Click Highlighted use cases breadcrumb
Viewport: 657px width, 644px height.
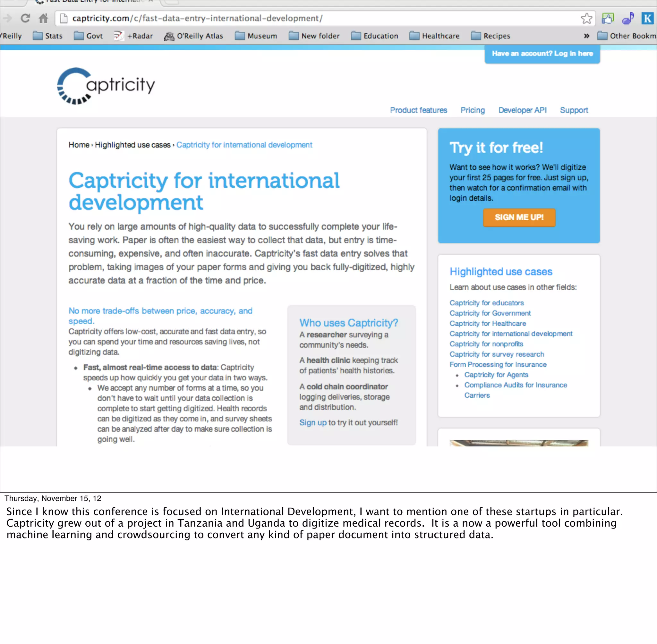(132, 145)
